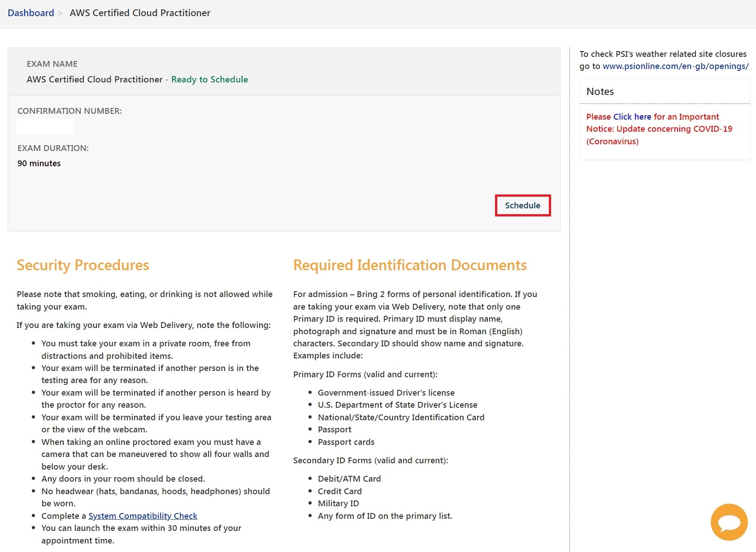Click 'Passport cards' list item
This screenshot has height=552, width=756.
[x=346, y=442]
